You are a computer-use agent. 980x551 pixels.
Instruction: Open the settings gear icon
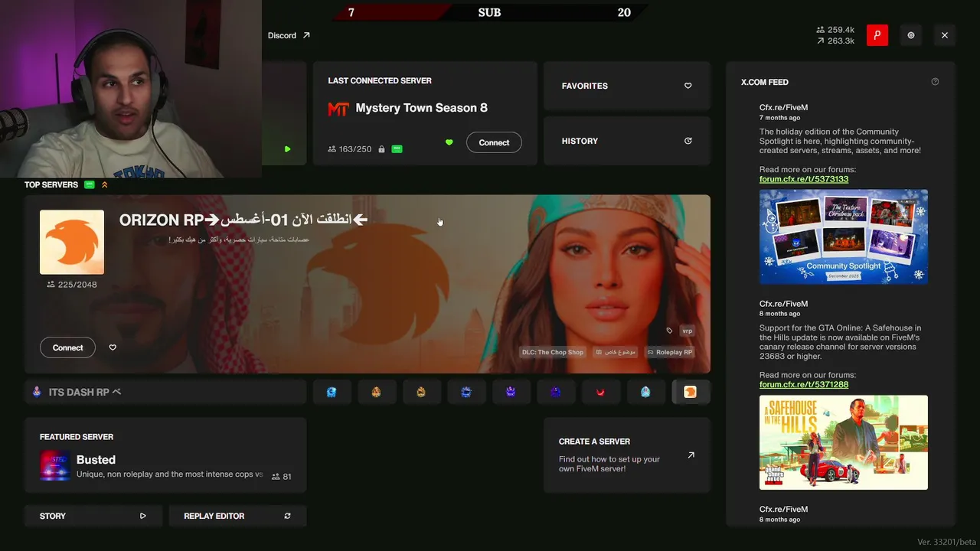click(911, 35)
